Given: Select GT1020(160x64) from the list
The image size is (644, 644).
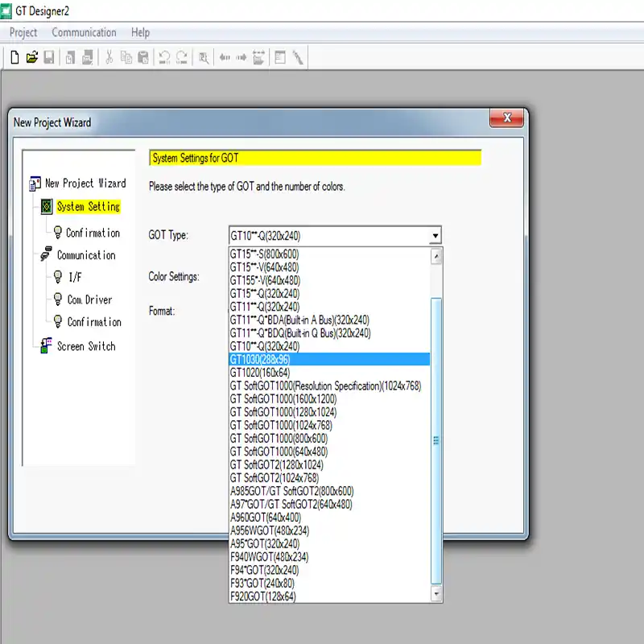Looking at the screenshot, I should [x=260, y=373].
